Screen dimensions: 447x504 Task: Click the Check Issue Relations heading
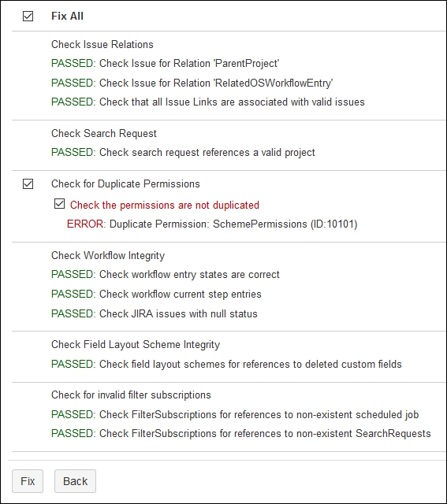102,44
